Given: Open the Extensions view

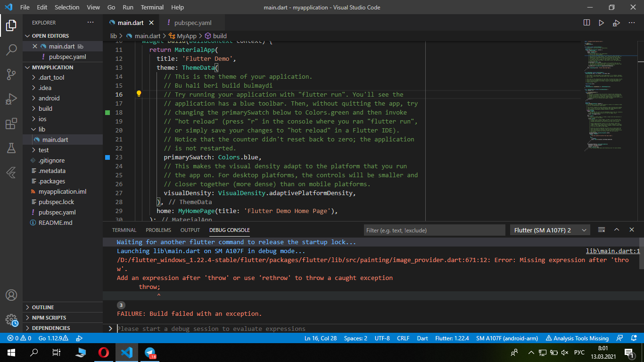Looking at the screenshot, I should (11, 123).
